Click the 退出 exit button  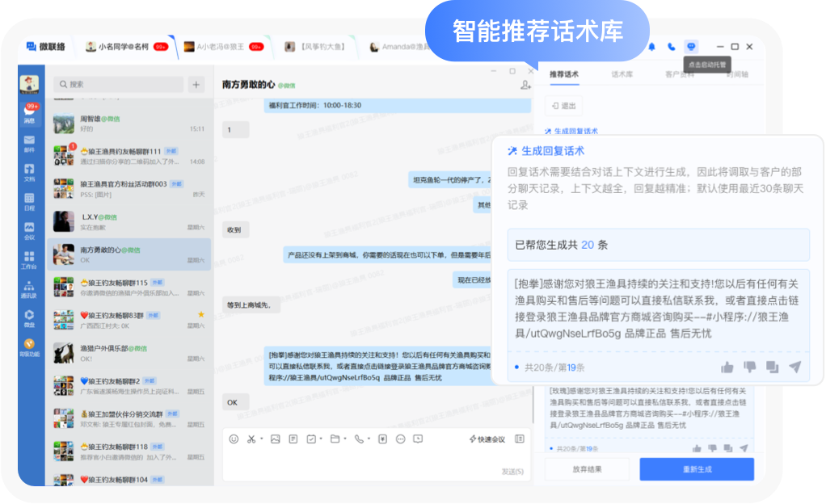[563, 106]
